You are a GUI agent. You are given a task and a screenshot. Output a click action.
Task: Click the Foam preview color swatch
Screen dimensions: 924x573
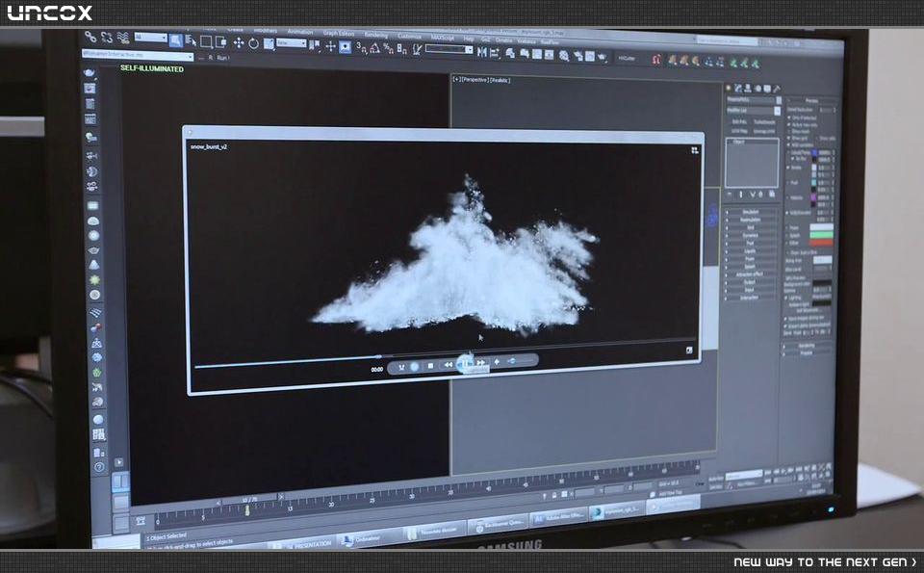pyautogui.click(x=821, y=227)
